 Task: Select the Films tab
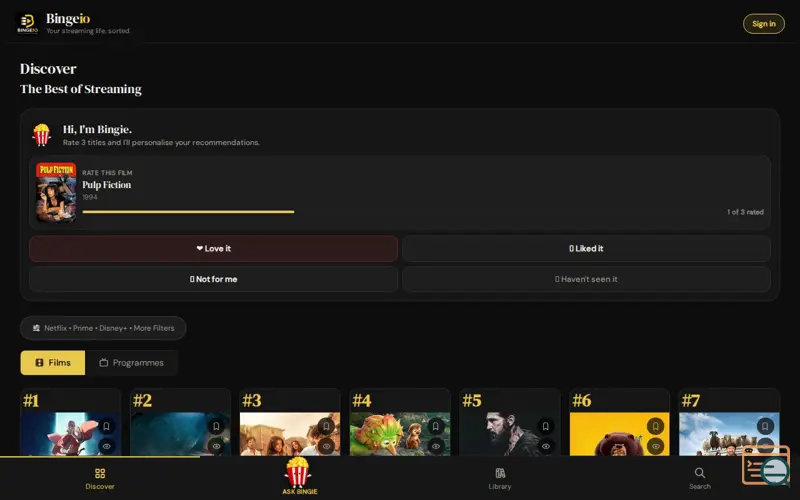coord(53,363)
